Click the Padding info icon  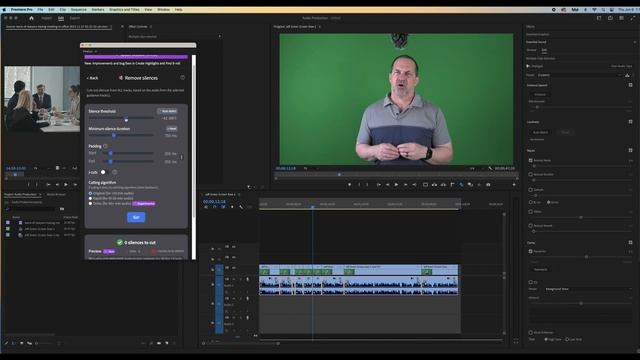(105, 146)
